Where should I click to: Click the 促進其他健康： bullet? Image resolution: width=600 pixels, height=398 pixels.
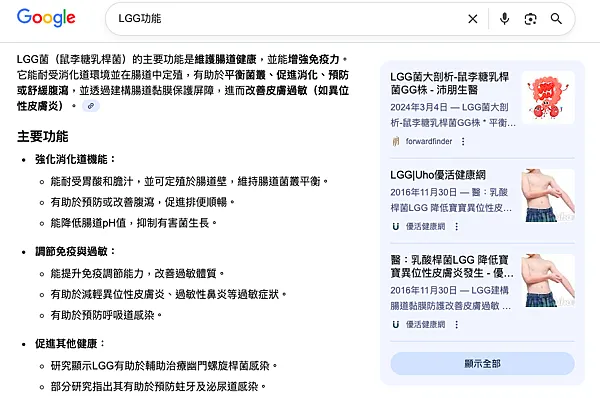(70, 344)
